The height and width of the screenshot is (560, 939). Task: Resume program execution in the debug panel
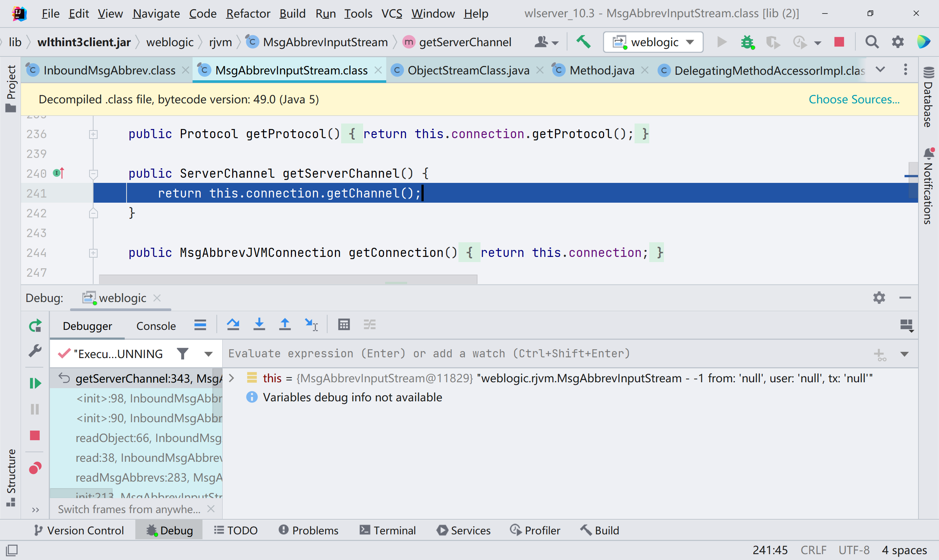(35, 383)
